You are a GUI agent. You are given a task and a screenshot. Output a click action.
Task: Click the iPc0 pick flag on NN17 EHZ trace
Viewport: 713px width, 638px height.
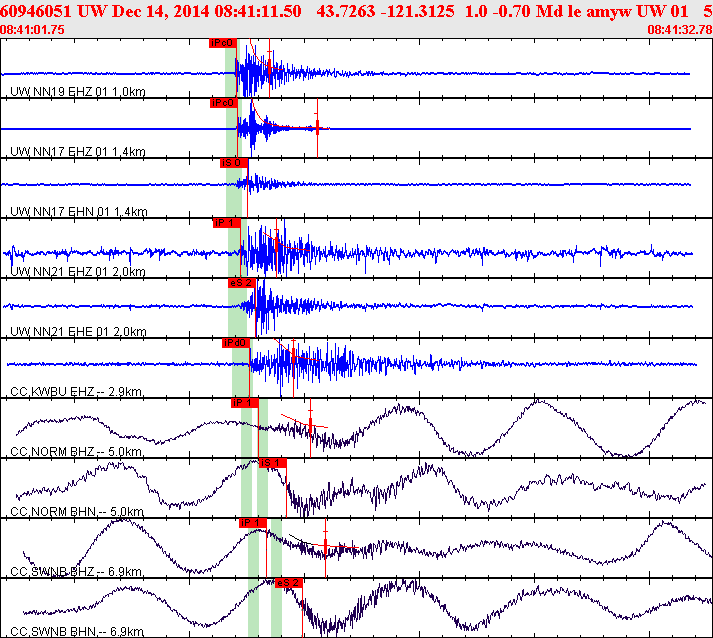[224, 103]
